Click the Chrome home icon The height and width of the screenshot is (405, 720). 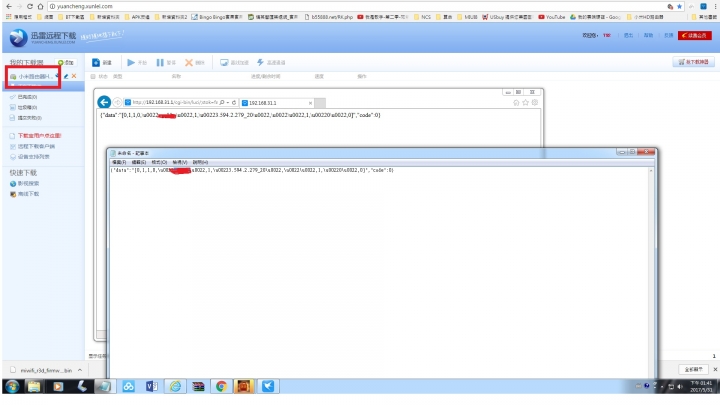40,6
